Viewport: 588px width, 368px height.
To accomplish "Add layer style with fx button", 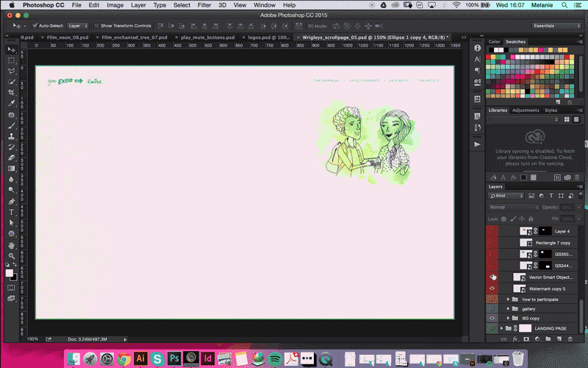I will coord(515,339).
